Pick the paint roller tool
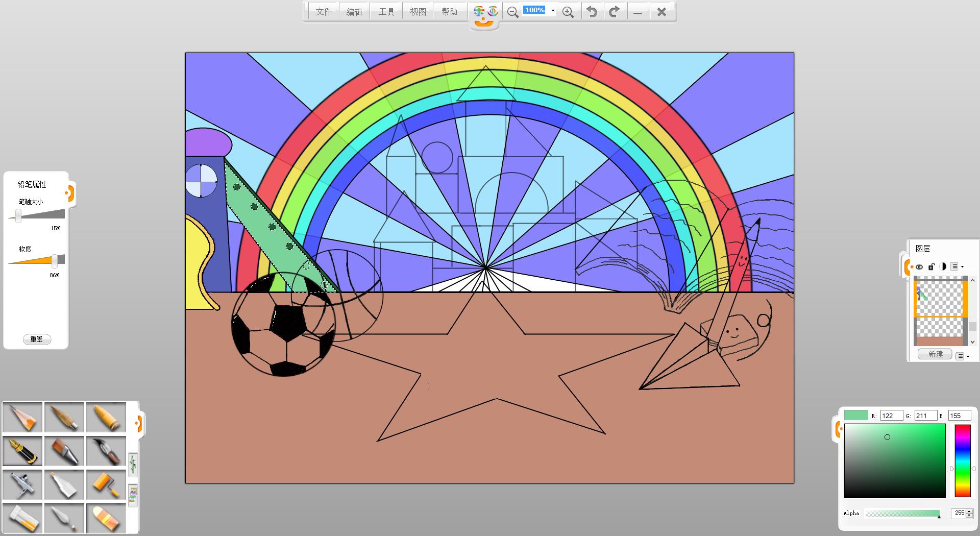Screen dimensions: 980x536 106,484
